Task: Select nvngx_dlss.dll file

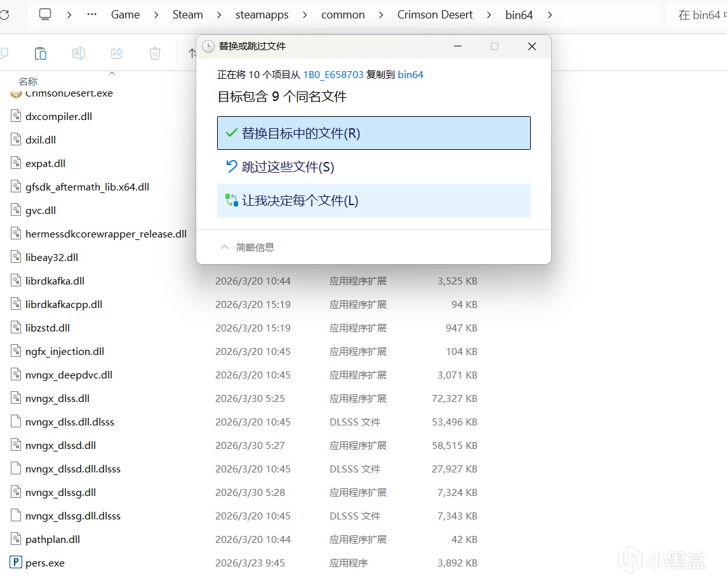Action: coord(58,398)
